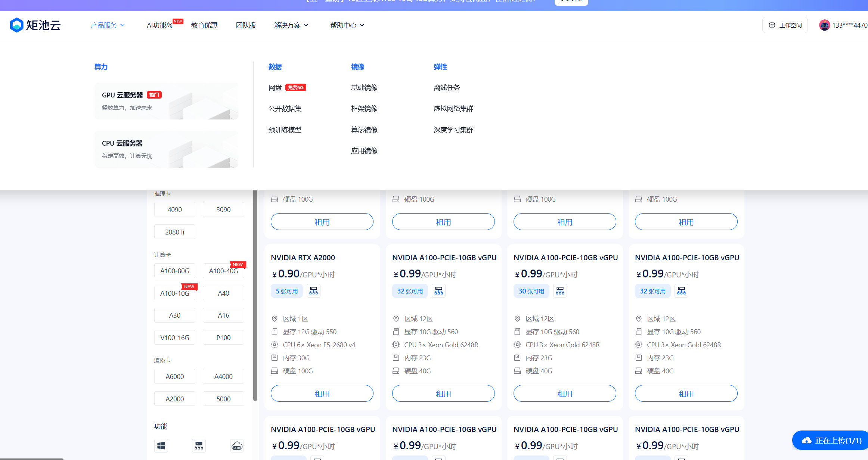Toggle the A16 filter chip
This screenshot has height=460, width=868.
(x=223, y=315)
